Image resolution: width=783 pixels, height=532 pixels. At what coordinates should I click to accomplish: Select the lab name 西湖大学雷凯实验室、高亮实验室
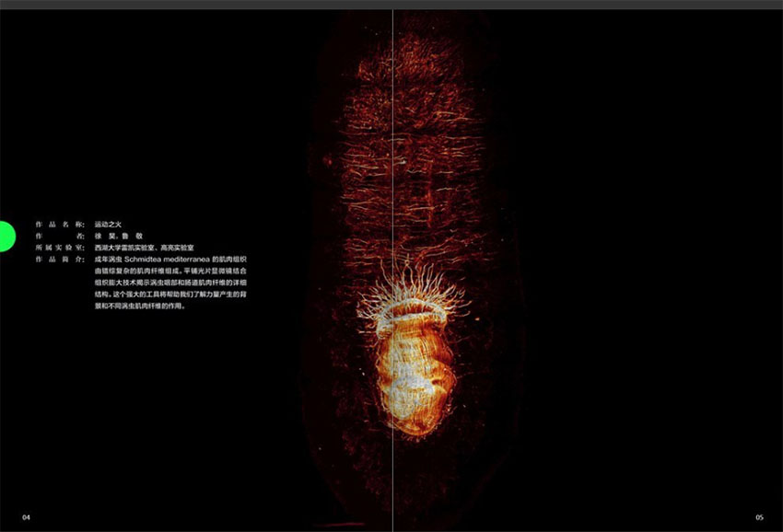pos(145,248)
